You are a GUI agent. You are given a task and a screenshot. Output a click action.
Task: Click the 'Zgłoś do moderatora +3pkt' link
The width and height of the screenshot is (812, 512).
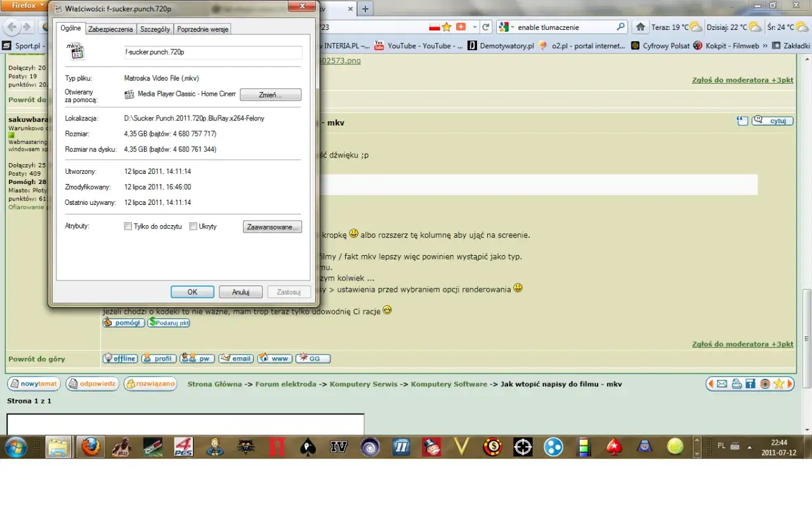(x=742, y=81)
